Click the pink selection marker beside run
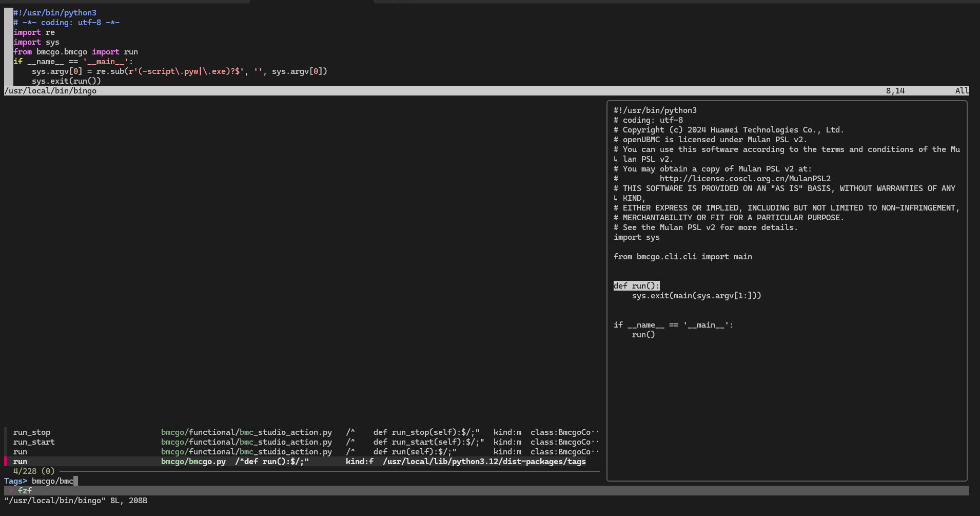This screenshot has height=516, width=980. tap(6, 462)
